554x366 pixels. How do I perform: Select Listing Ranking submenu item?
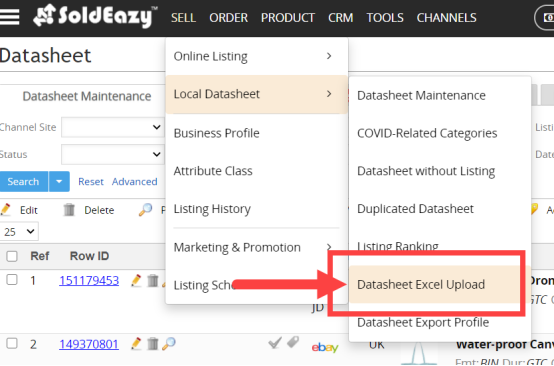pyautogui.click(x=440, y=246)
